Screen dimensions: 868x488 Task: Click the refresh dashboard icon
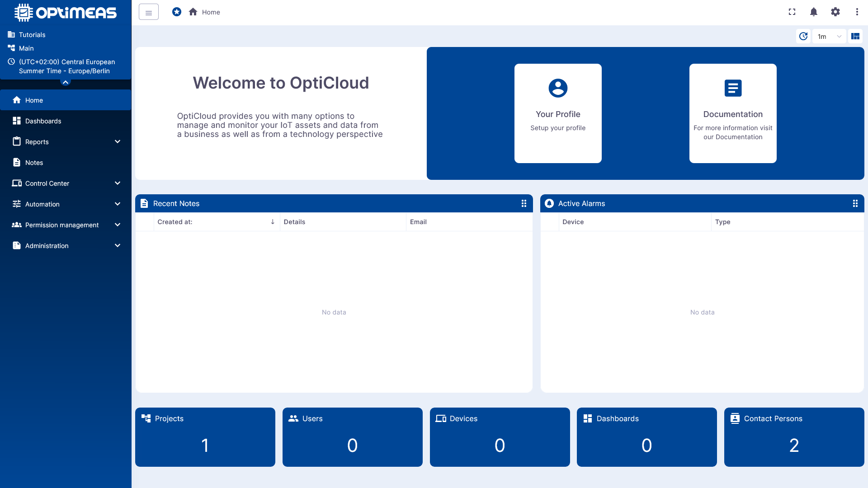[x=803, y=36]
